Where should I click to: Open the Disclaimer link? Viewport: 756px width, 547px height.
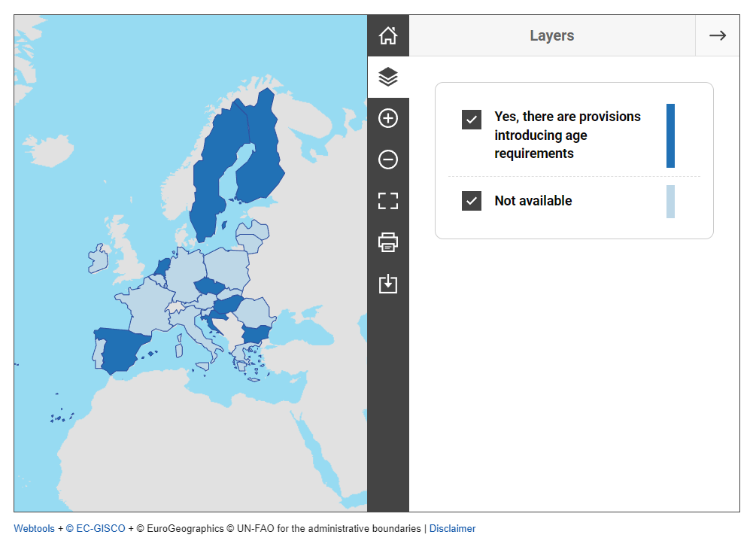click(x=452, y=529)
